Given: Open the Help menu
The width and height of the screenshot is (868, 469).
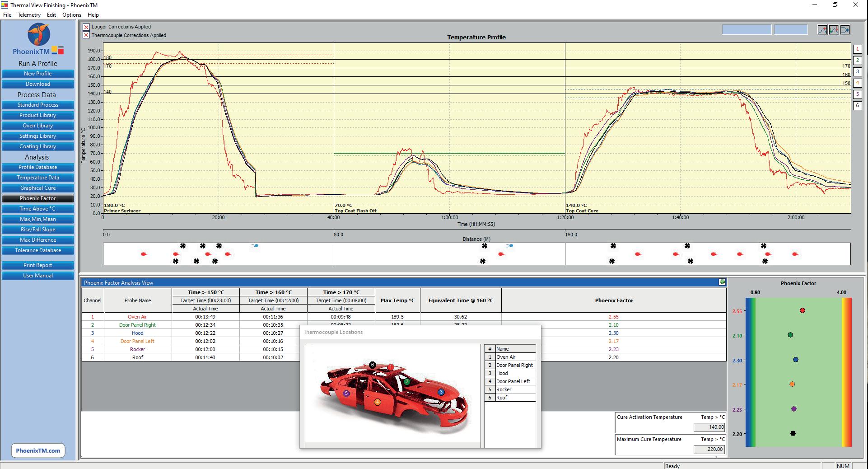Looking at the screenshot, I should pyautogui.click(x=93, y=14).
